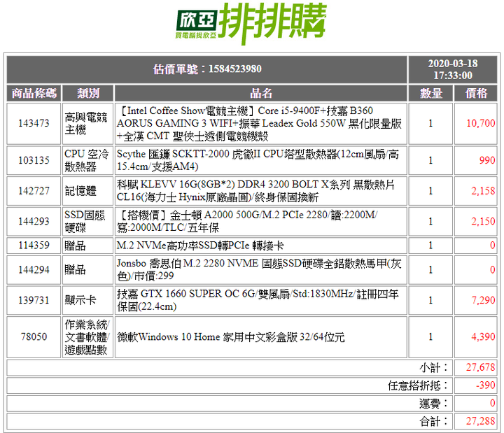
Task: Click the 合計 label
Action: [433, 421]
